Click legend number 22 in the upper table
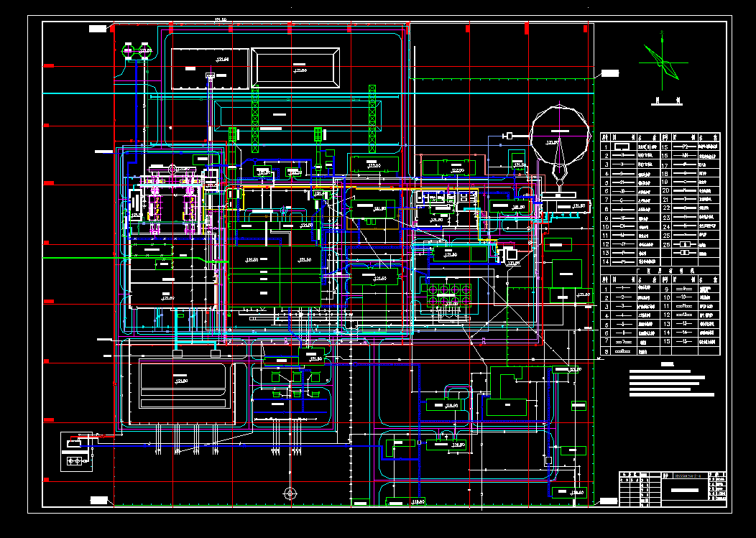This screenshot has height=538, width=756. coord(666,208)
